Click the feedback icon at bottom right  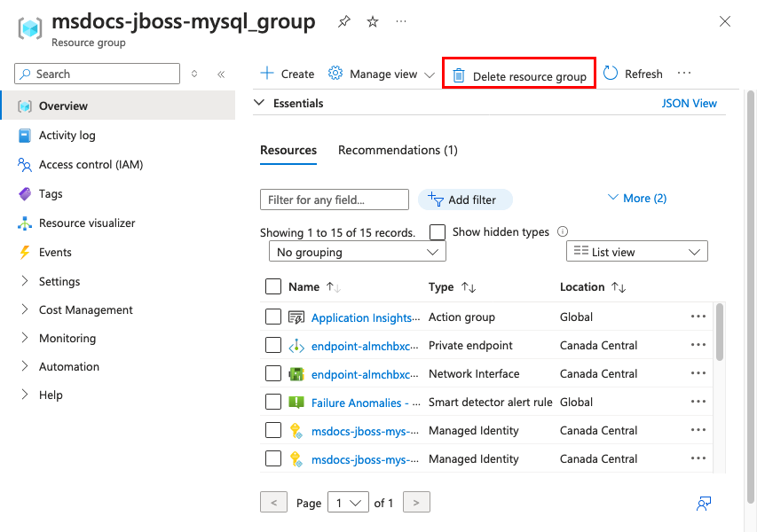click(704, 504)
